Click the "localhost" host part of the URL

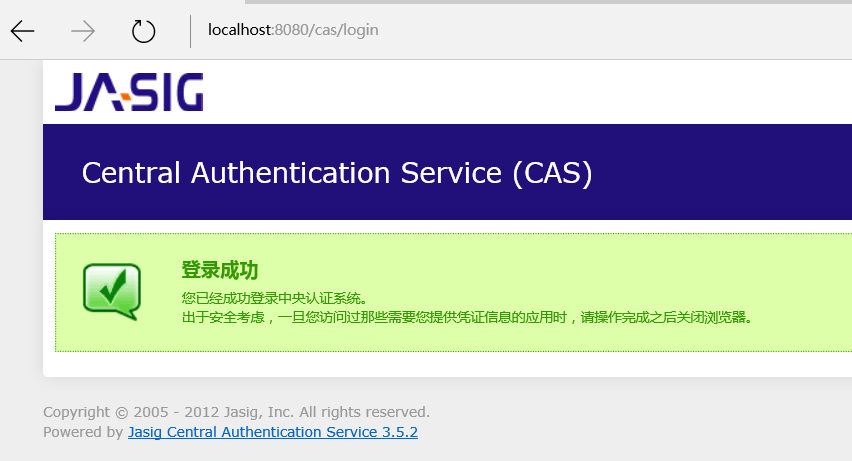pos(239,30)
